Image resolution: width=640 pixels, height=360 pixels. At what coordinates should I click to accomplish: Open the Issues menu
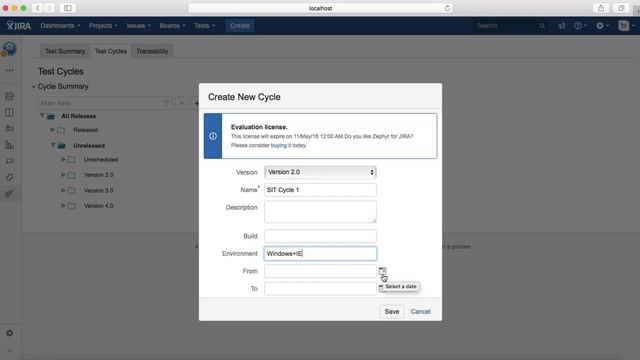(x=138, y=26)
